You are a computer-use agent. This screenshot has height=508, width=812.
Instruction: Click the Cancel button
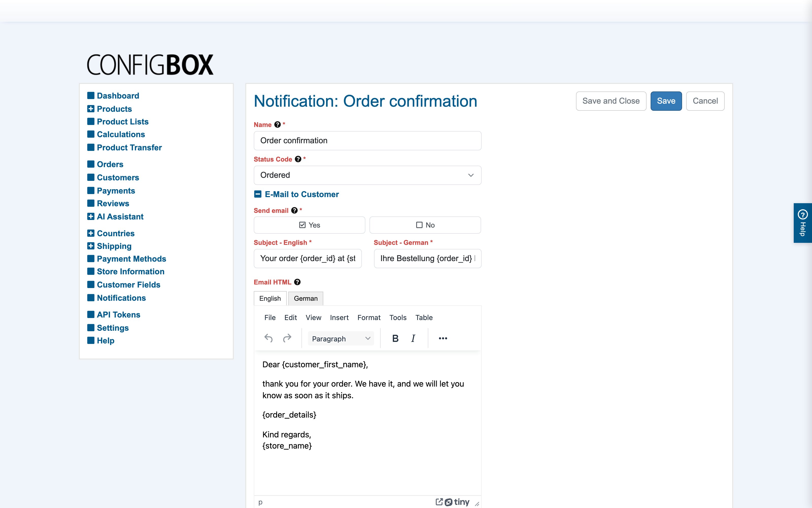point(705,101)
